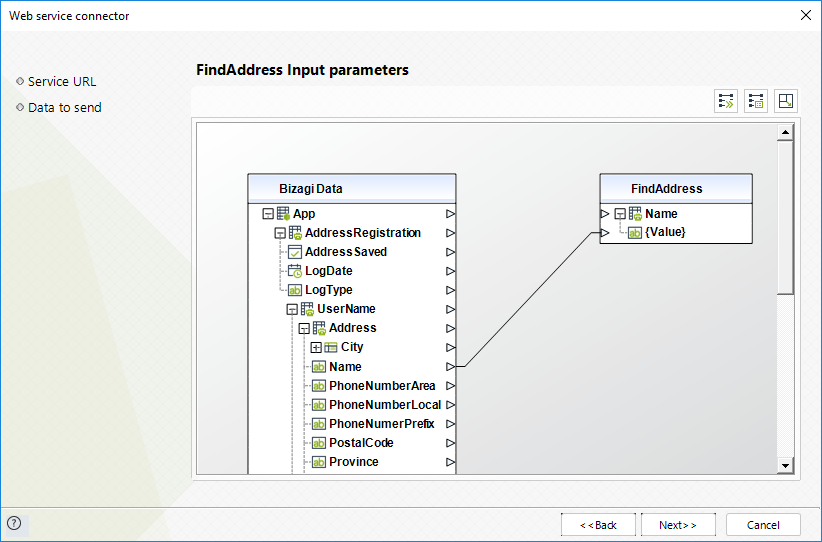Image resolution: width=822 pixels, height=542 pixels.
Task: Click the PostalCode attribute icon
Action: 319,443
